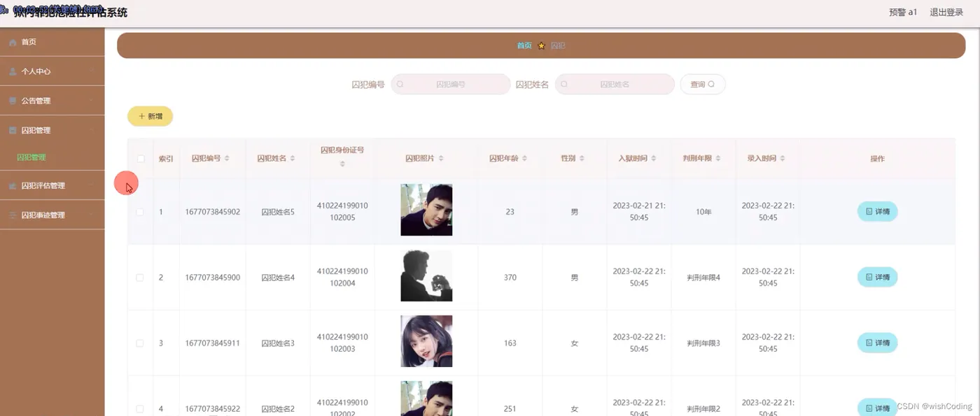Sort table by 囚犯身份证号 column arrows
This screenshot has height=416, width=980.
tap(342, 164)
